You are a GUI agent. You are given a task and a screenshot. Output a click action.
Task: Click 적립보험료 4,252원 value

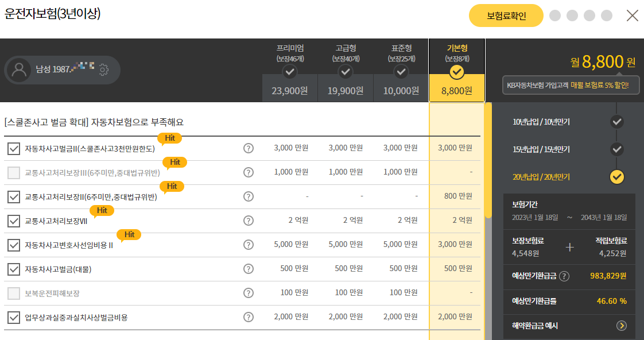pyautogui.click(x=612, y=254)
